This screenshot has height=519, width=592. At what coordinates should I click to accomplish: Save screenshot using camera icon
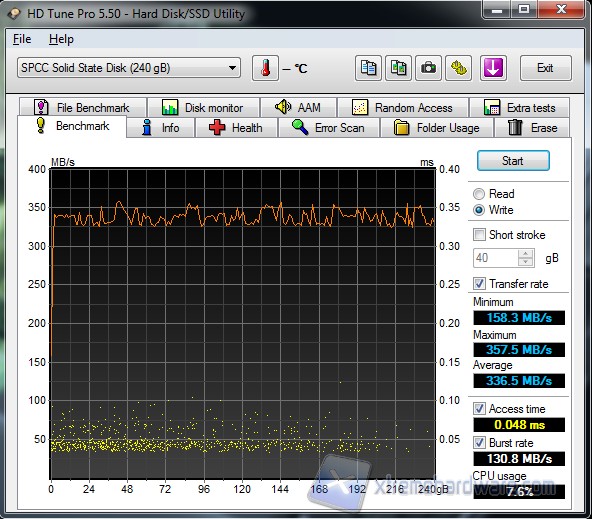tap(428, 68)
